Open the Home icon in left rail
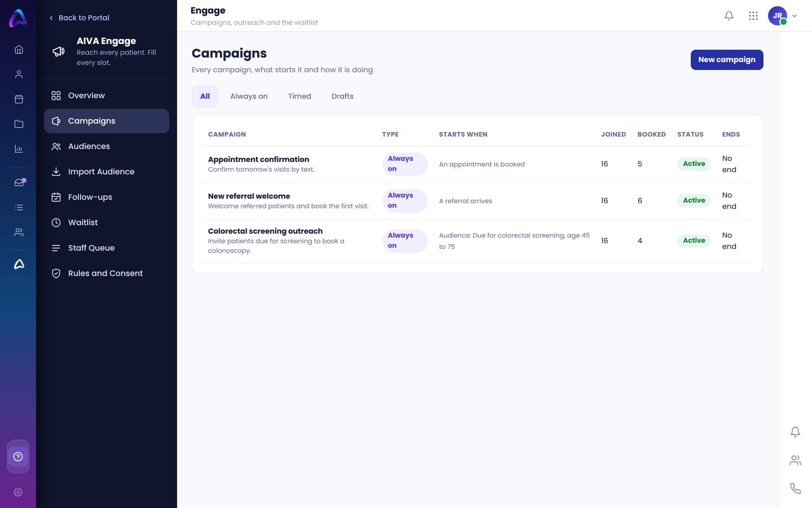Viewport: 812px width, 508px height. 19,50
